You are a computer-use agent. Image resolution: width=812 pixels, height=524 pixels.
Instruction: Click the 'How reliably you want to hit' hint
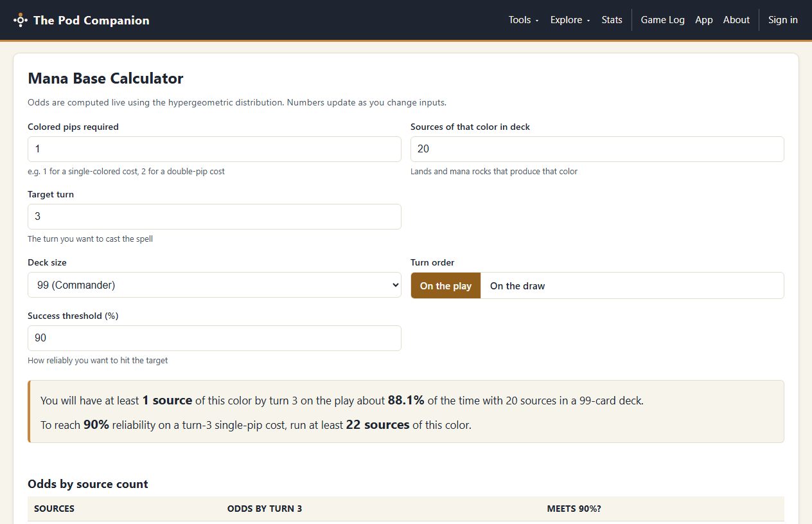point(98,361)
